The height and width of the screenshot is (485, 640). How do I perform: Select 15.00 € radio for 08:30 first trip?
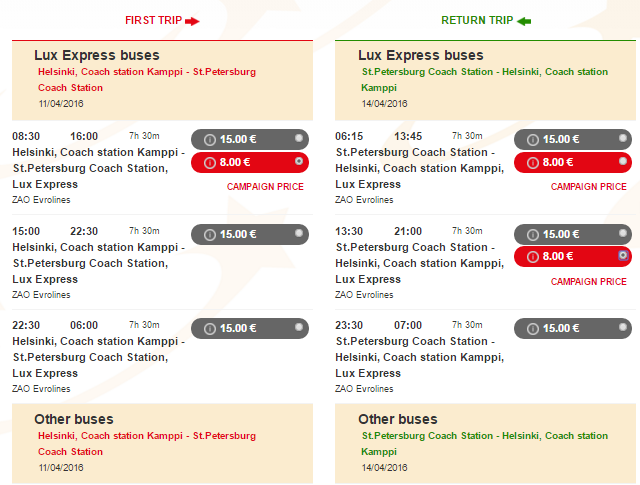tap(299, 138)
